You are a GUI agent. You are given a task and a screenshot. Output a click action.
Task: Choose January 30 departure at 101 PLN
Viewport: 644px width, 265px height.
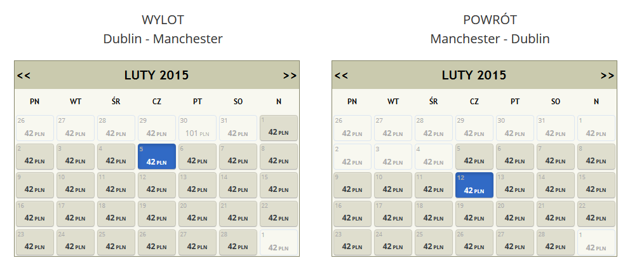[198, 128]
